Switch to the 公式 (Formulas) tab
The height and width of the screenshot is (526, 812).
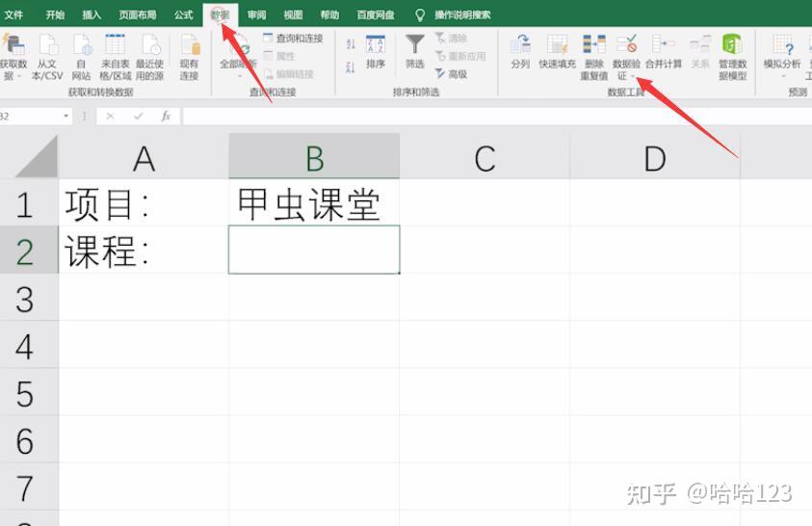183,14
